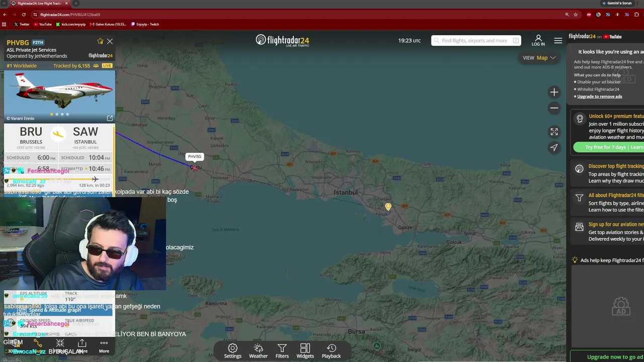This screenshot has width=644, height=362.
Task: Click the BRU Brussels origin airport
Action: tap(31, 135)
